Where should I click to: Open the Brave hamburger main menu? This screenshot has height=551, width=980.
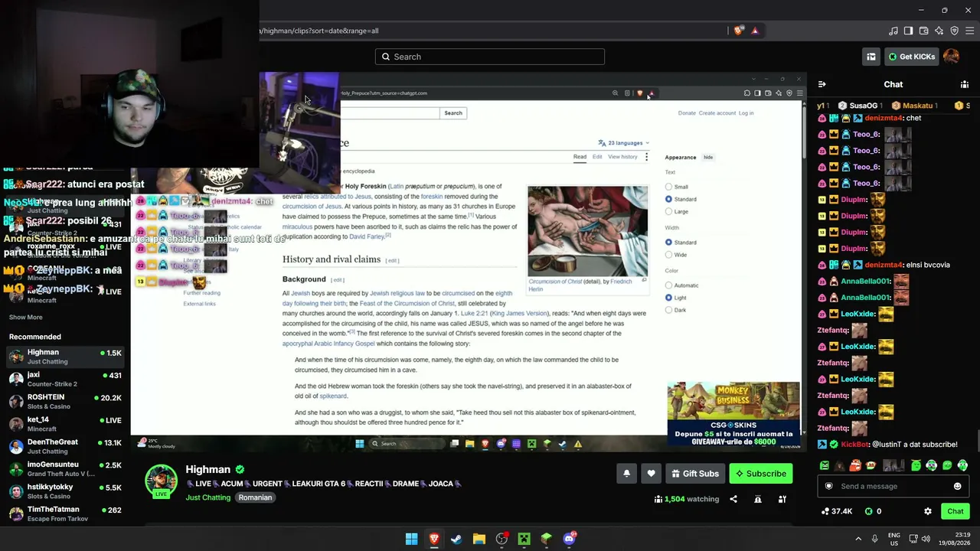coord(969,31)
